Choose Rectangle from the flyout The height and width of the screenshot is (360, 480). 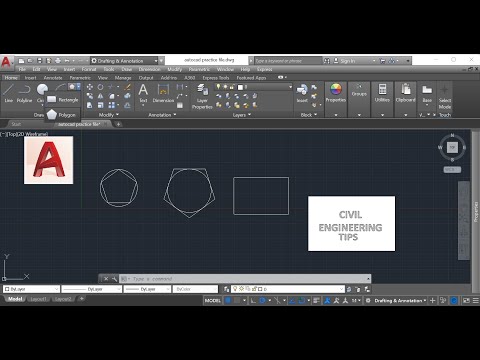click(x=63, y=100)
